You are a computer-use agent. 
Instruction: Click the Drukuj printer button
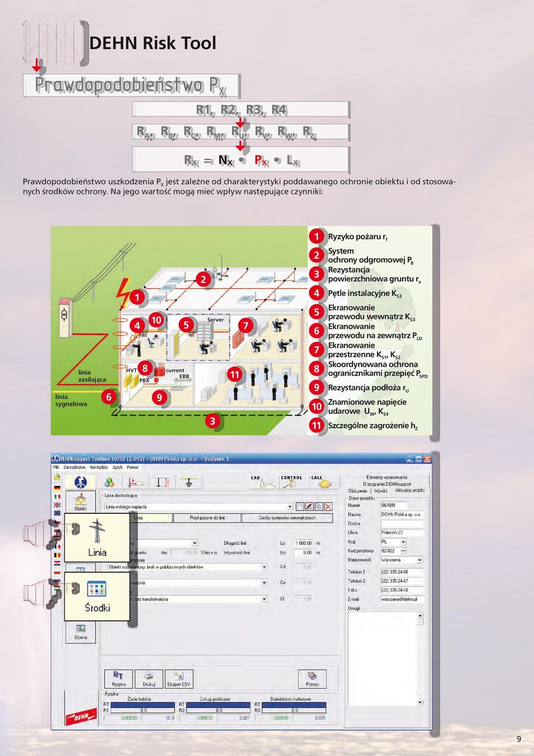click(x=149, y=679)
